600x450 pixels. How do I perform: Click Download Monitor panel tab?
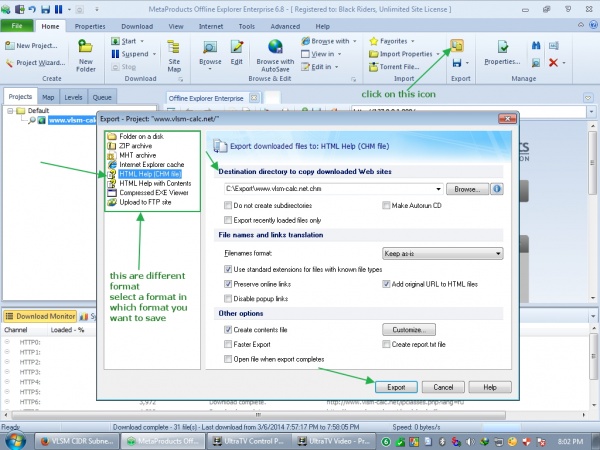click(x=40, y=316)
